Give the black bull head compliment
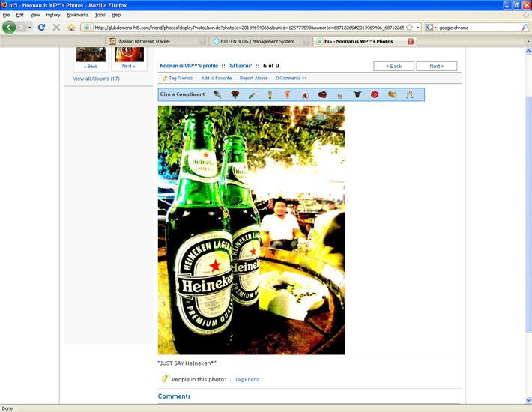532x412 pixels. pyautogui.click(x=357, y=94)
